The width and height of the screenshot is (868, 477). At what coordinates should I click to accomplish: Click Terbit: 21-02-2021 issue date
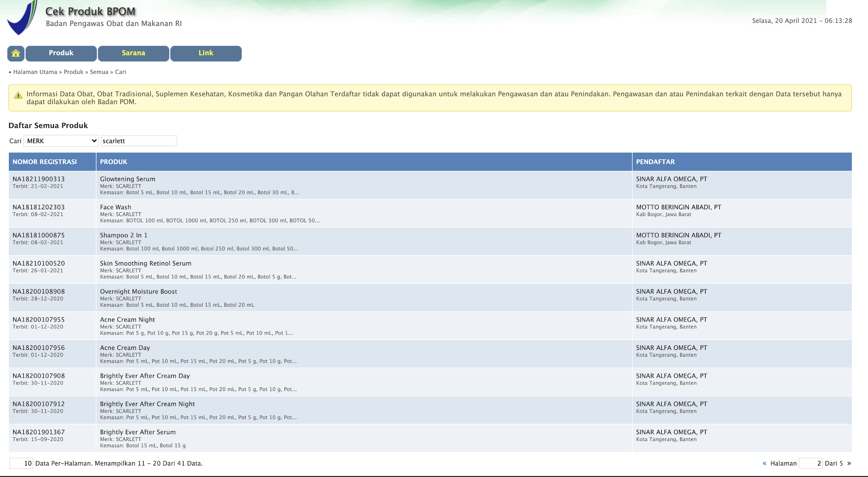point(38,186)
